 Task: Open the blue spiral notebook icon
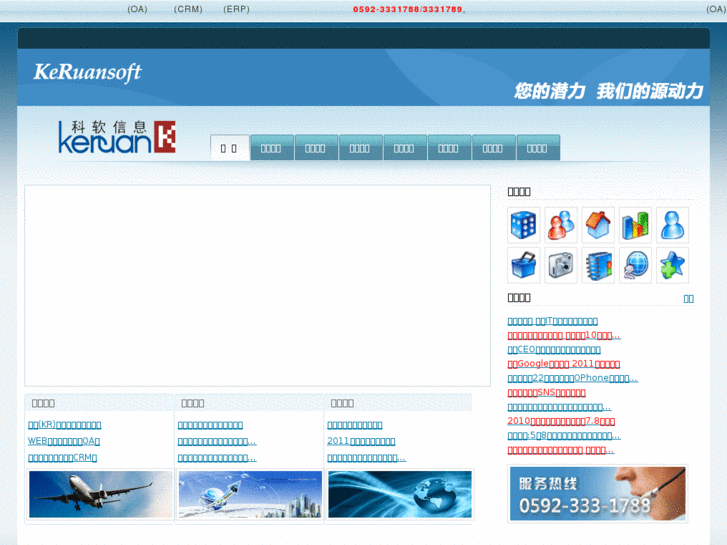598,265
